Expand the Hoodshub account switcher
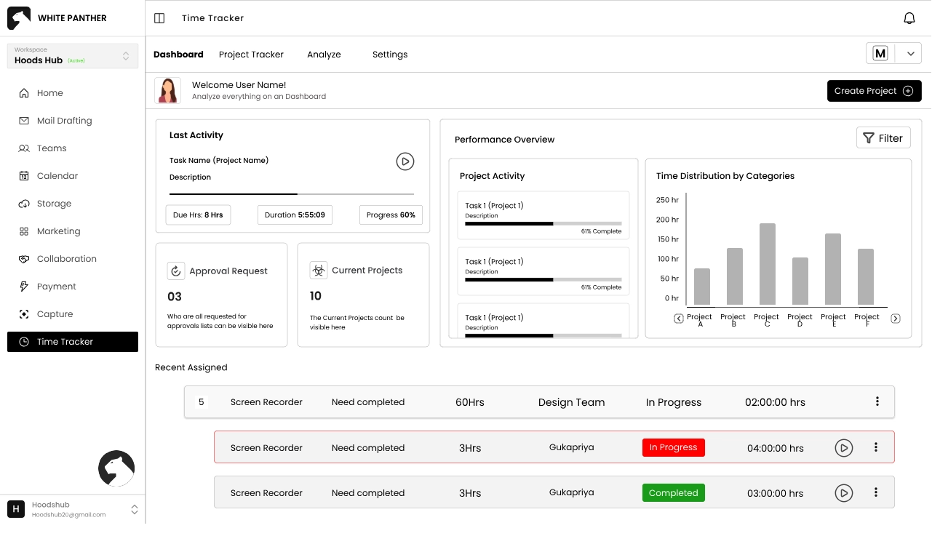 pos(134,510)
